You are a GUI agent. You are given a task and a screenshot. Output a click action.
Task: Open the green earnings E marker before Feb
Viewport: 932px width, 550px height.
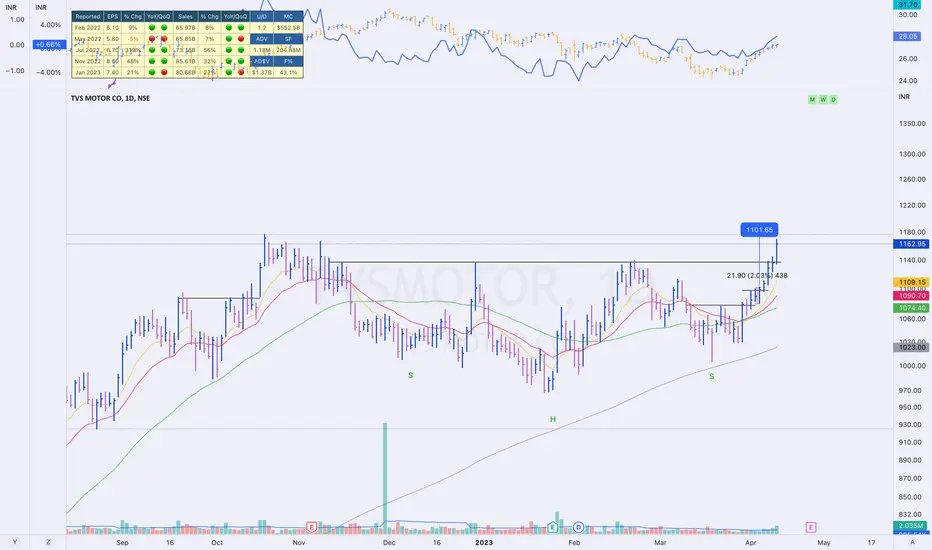[x=553, y=527]
